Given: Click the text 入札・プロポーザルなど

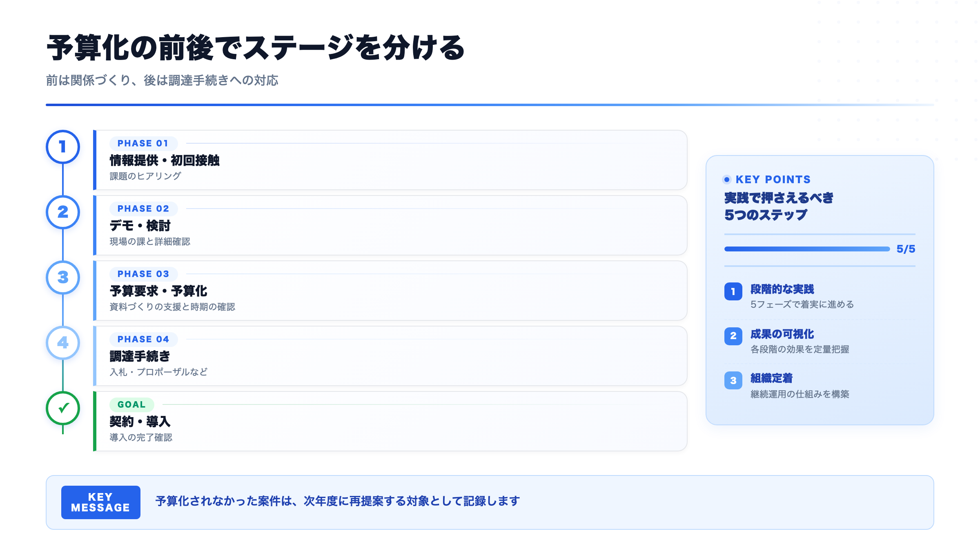Looking at the screenshot, I should [158, 372].
